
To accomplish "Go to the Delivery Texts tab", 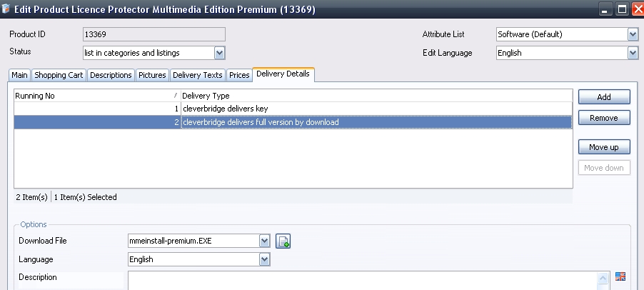I will point(197,75).
